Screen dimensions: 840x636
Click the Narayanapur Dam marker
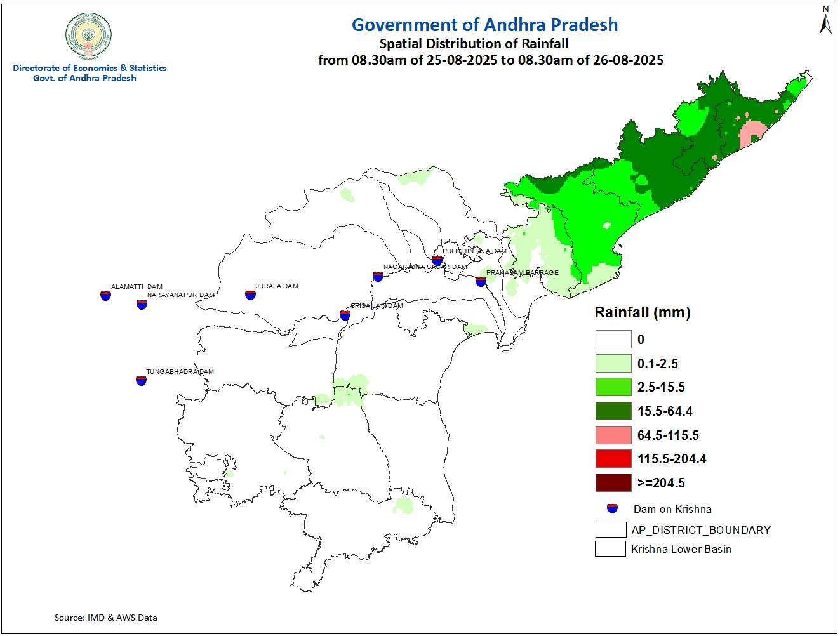coord(142,304)
